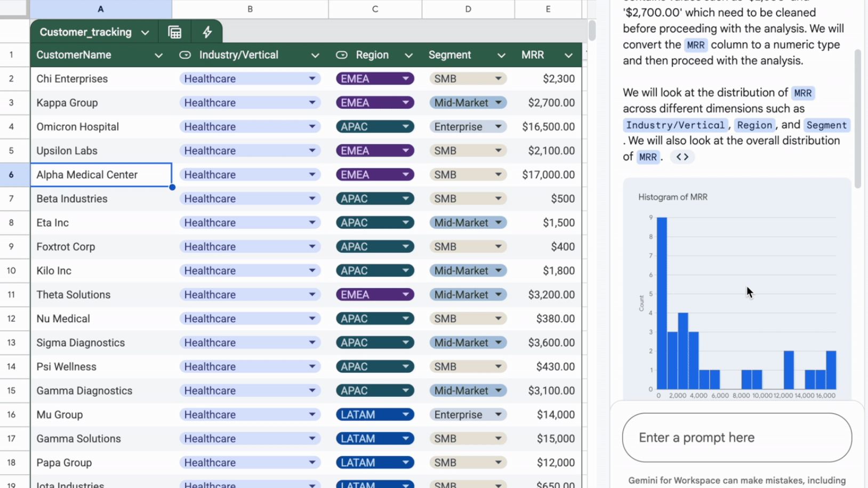
Task: Select the $16,500.00 MRR cell
Action: click(548, 127)
